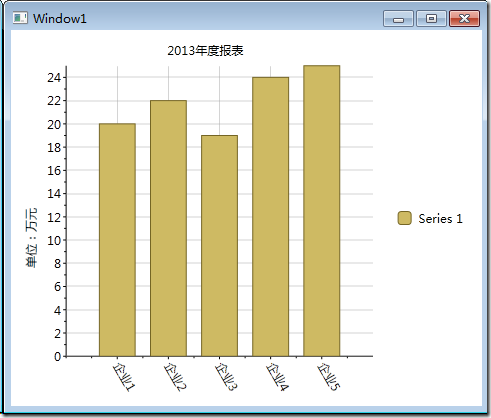Viewport: 491px width, 418px height.
Task: Select the 企业4 bar in the chart
Action: point(270,217)
